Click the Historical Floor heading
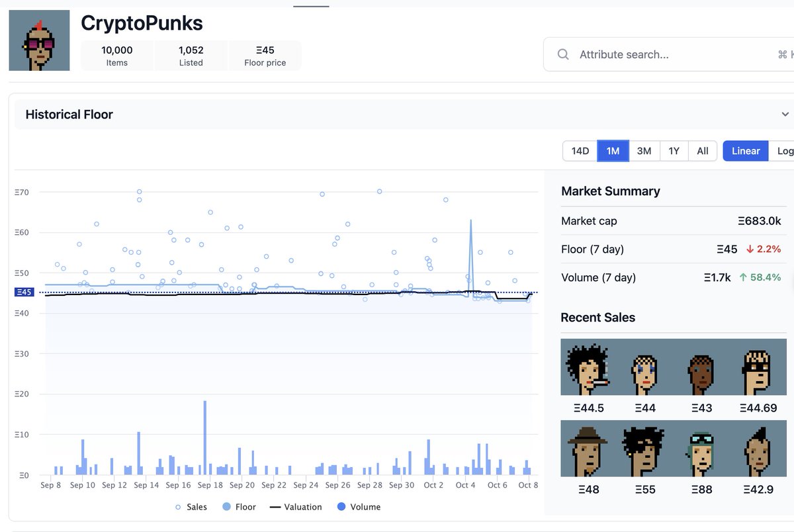 pos(69,114)
